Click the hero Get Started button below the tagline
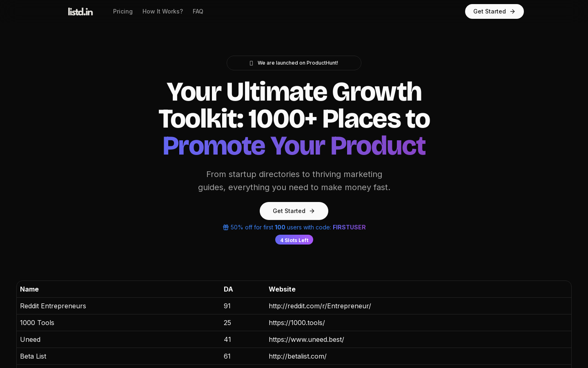Viewport: 588px width, 368px height. [x=294, y=211]
